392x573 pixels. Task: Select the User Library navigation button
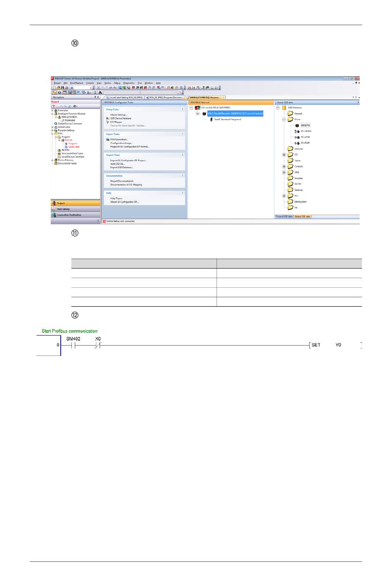(76, 209)
